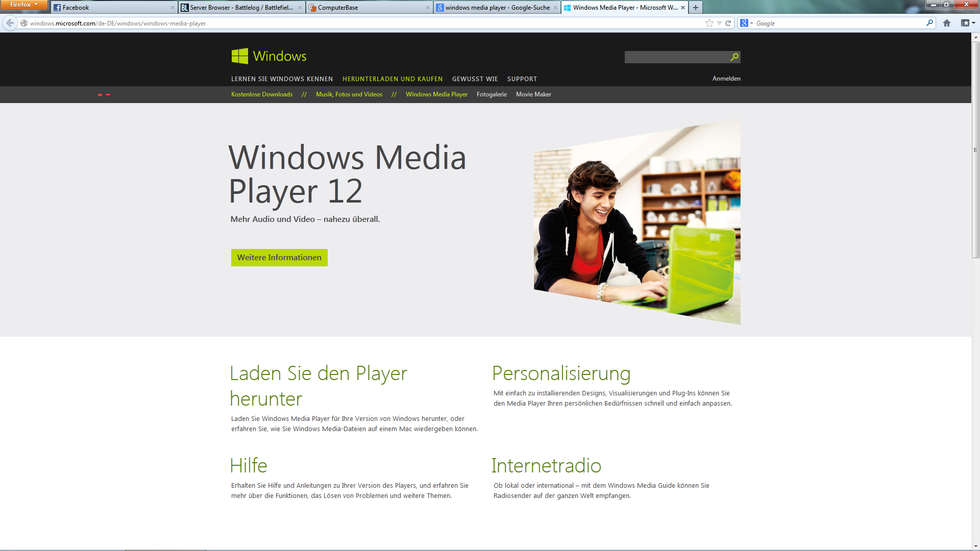Close the ComputerBase tab
980x551 pixels.
(x=428, y=8)
